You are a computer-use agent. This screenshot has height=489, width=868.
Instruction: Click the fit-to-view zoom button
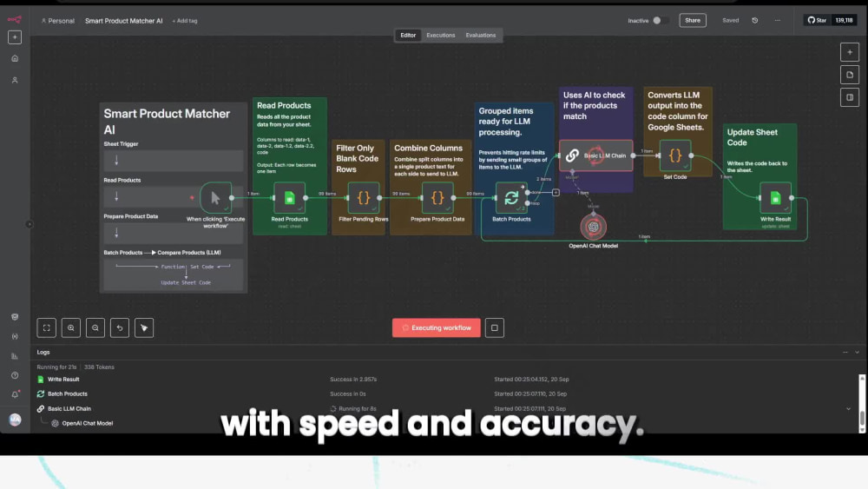(x=47, y=327)
